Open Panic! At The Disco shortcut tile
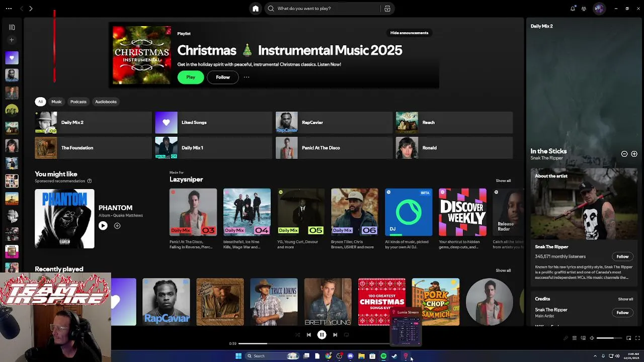This screenshot has width=644, height=362. coord(334,148)
